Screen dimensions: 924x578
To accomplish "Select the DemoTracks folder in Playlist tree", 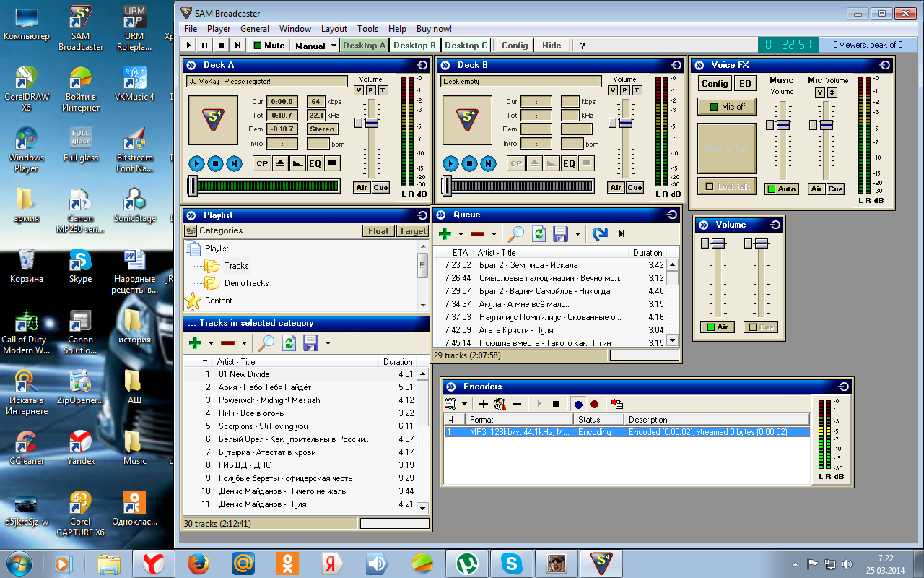I will point(246,283).
